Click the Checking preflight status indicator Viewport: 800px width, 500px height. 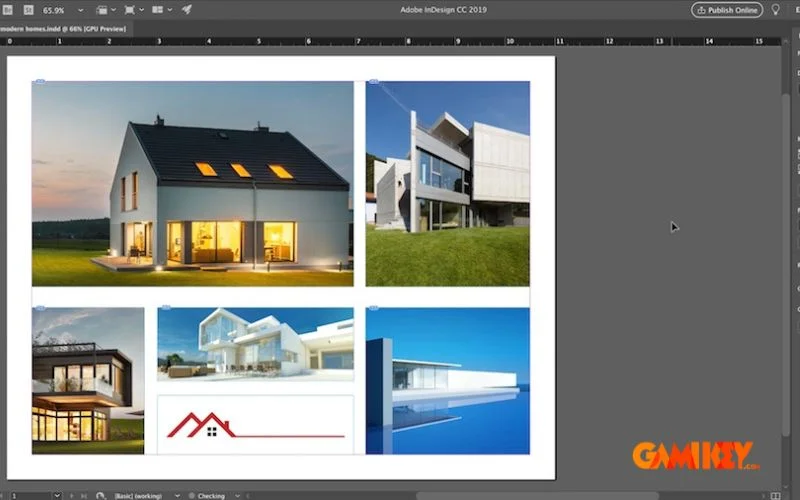(x=207, y=496)
